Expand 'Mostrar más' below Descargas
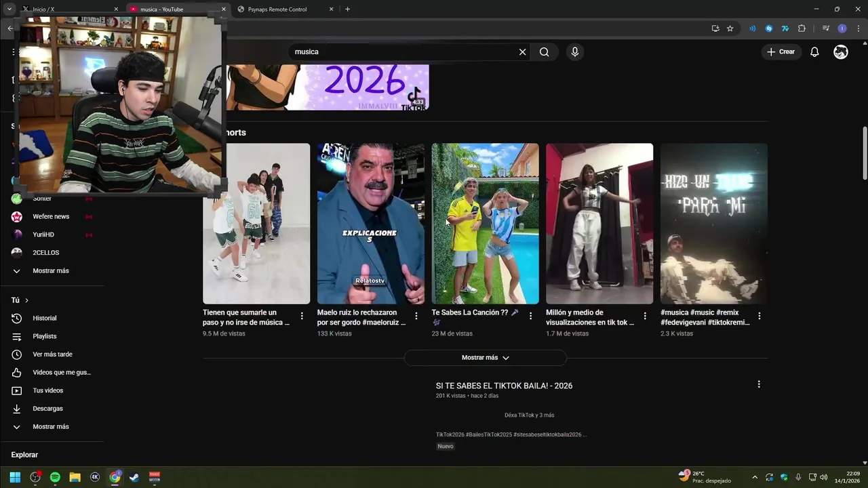The image size is (868, 488). point(52,427)
